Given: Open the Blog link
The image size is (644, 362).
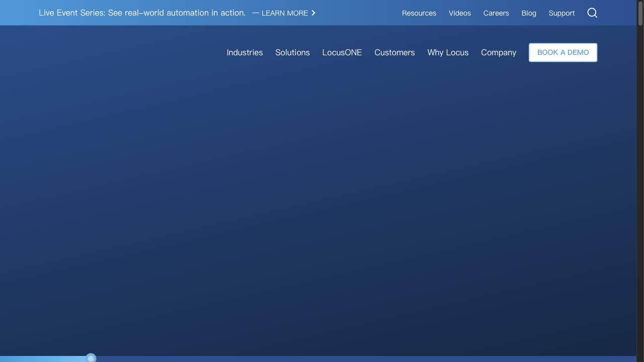Looking at the screenshot, I should click(529, 13).
